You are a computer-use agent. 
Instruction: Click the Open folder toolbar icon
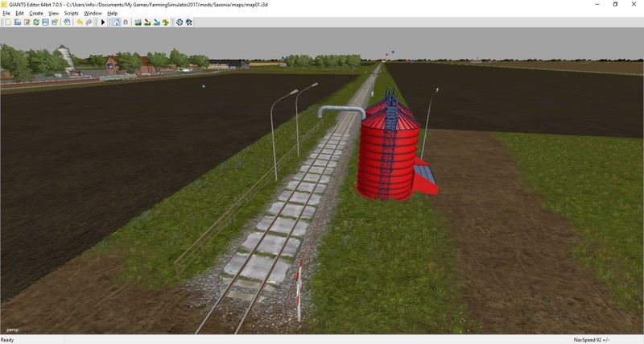click(17, 22)
